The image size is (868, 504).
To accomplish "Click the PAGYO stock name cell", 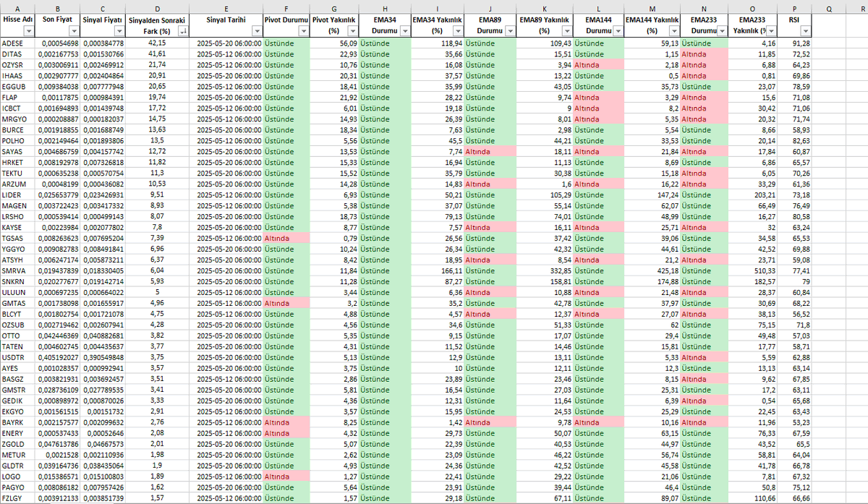I will point(17,487).
